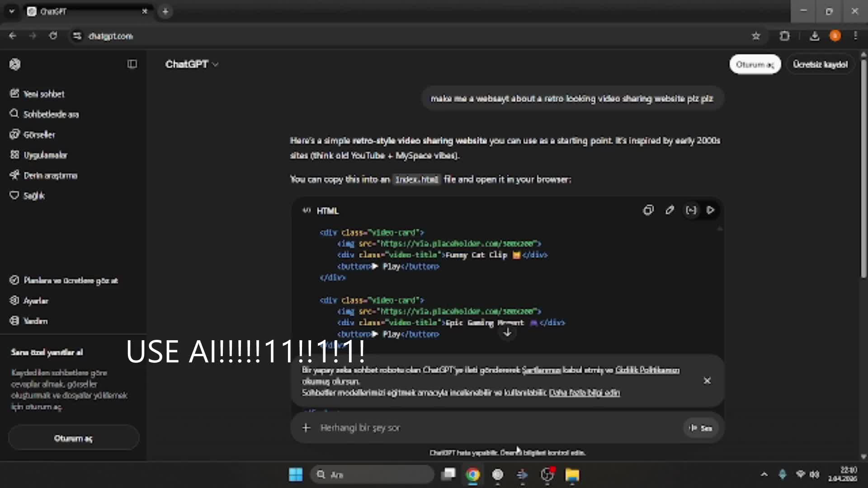
Task: Open Görseller section
Action: tap(39, 135)
